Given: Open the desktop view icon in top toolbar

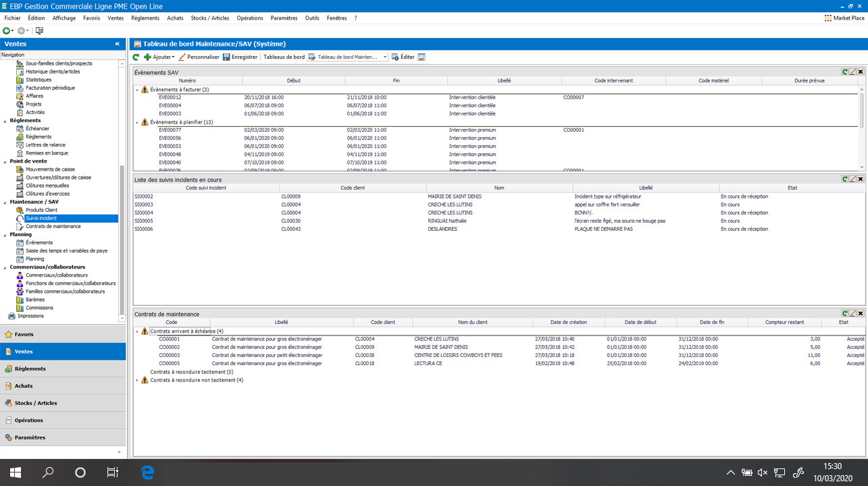Looking at the screenshot, I should point(39,31).
